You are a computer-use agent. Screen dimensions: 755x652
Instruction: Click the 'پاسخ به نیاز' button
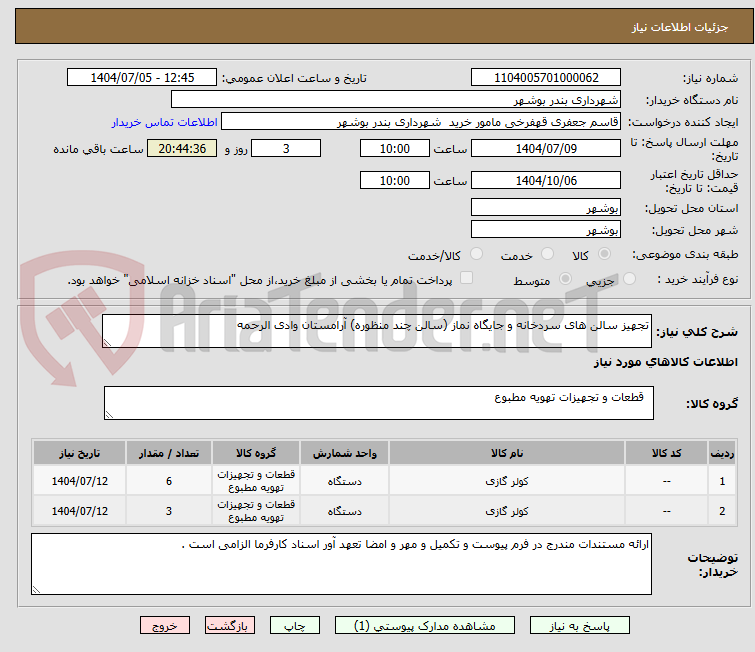[584, 626]
